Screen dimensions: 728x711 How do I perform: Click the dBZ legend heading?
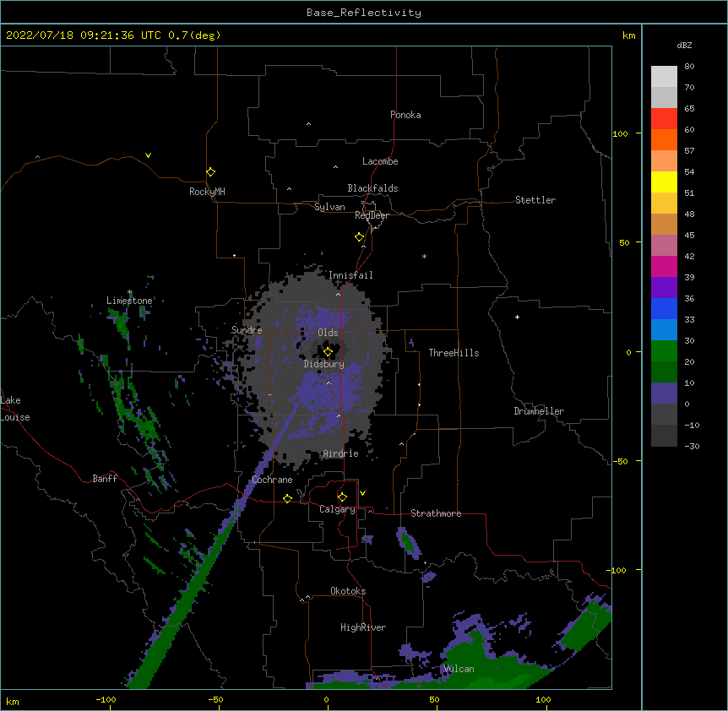tap(684, 46)
